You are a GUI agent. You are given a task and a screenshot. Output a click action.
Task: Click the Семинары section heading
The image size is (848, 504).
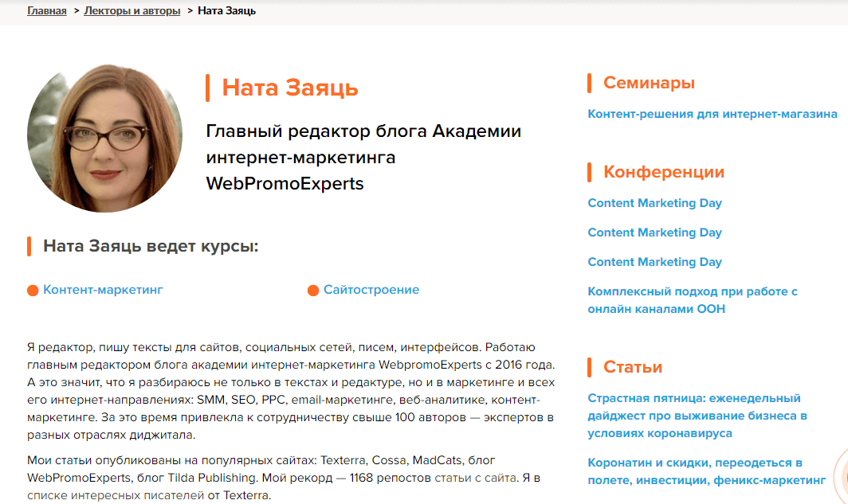[649, 83]
